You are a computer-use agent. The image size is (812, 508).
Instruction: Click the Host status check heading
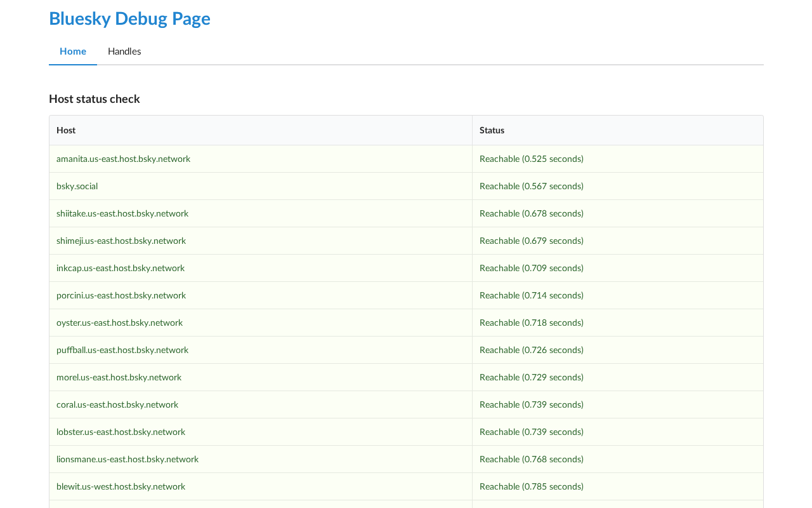click(95, 99)
